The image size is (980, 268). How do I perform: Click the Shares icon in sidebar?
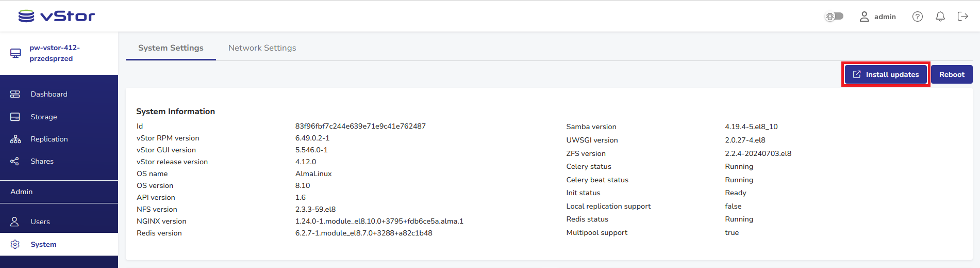pos(15,162)
